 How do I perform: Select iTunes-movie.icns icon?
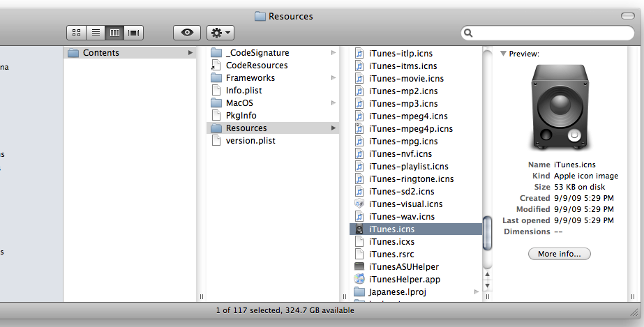359,78
